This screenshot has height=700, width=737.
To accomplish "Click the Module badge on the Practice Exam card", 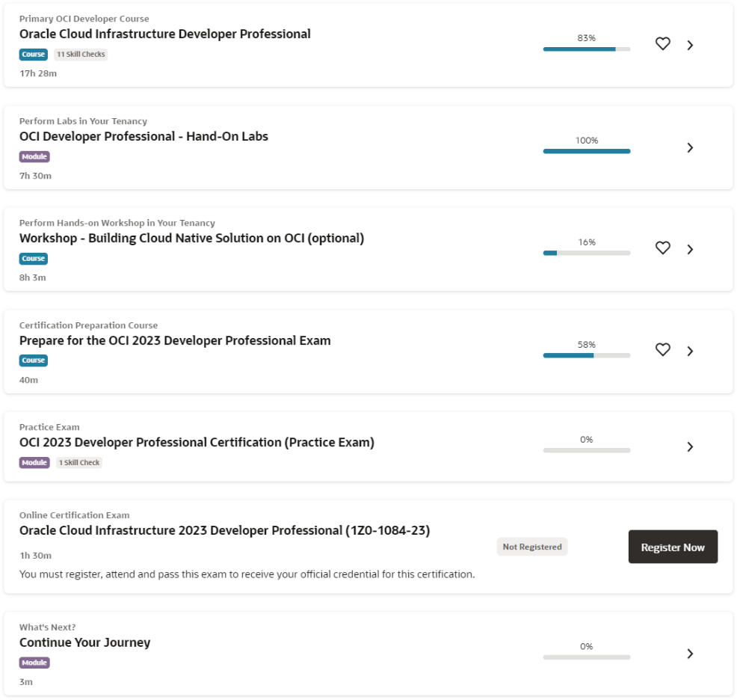I will point(34,462).
